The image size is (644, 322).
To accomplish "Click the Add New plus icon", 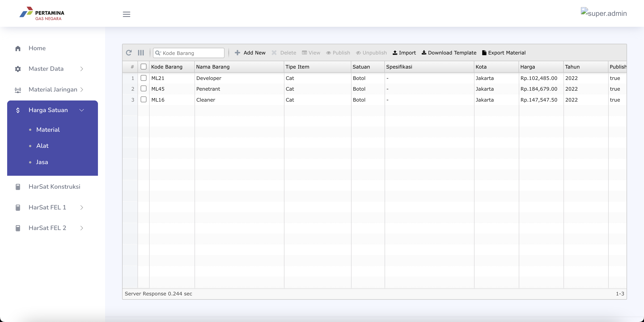I will click(237, 53).
